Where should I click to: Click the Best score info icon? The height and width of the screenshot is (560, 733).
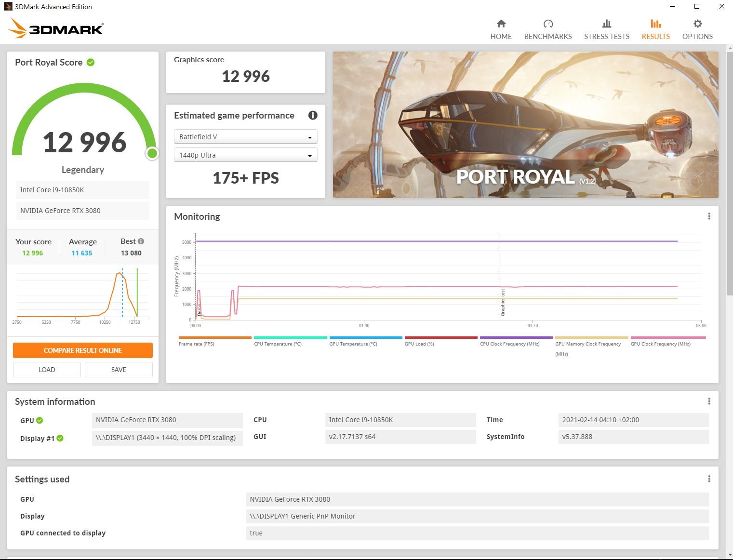[141, 241]
